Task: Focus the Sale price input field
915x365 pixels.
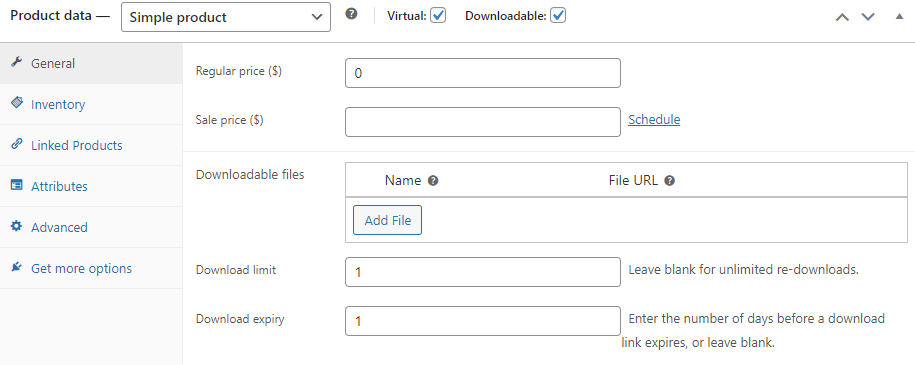Action: (x=483, y=122)
